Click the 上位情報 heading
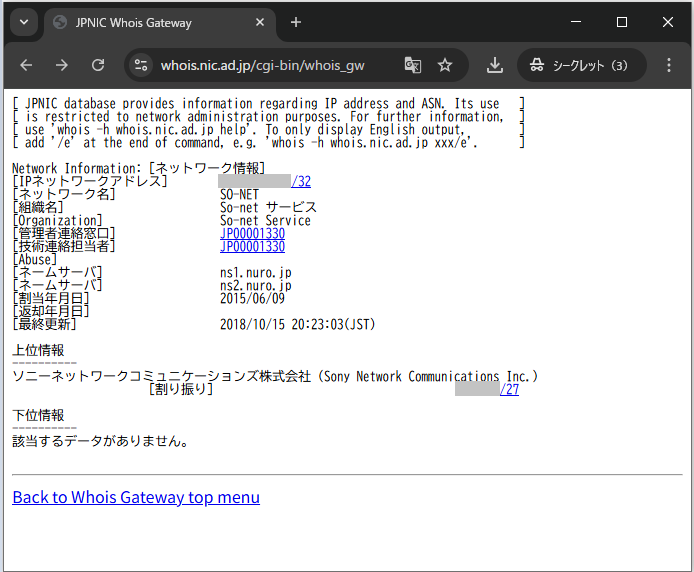 pyautogui.click(x=39, y=350)
